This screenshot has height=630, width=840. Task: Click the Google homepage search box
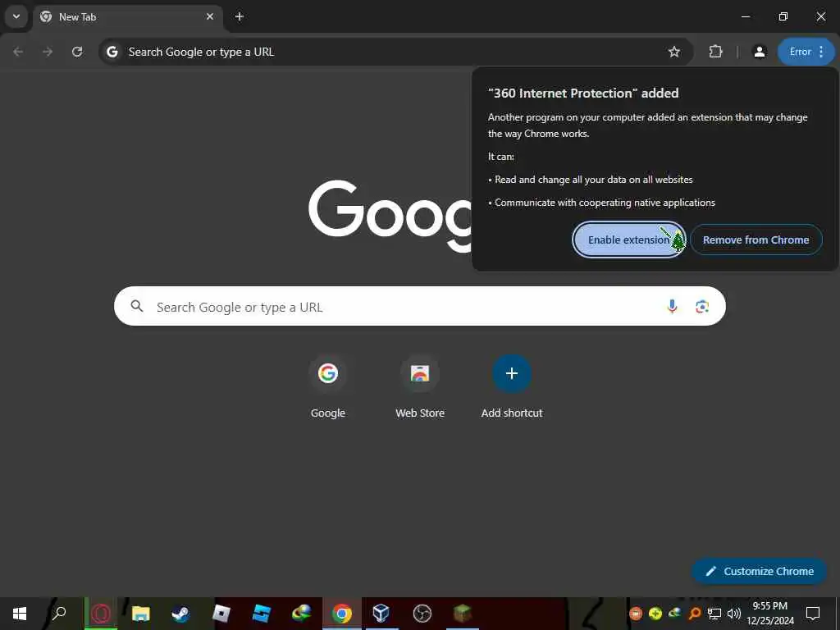tap(419, 307)
